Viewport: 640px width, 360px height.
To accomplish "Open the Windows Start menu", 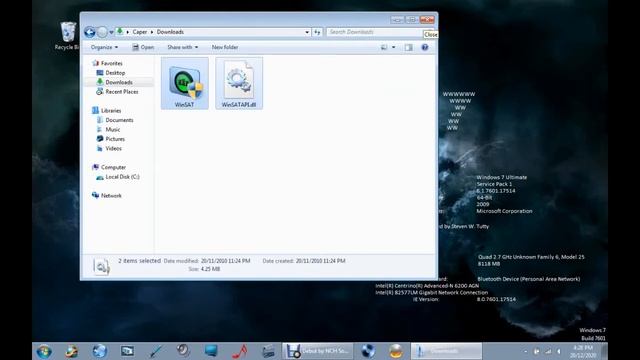I will tap(44, 351).
